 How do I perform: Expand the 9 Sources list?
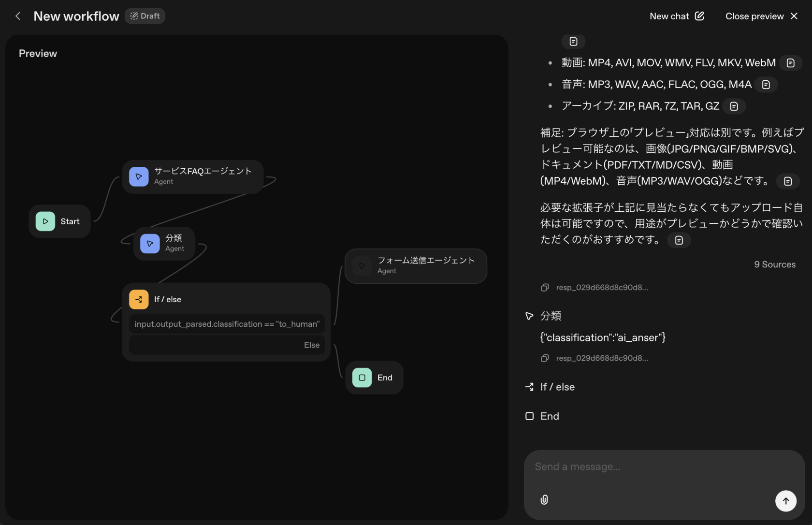[x=775, y=264]
